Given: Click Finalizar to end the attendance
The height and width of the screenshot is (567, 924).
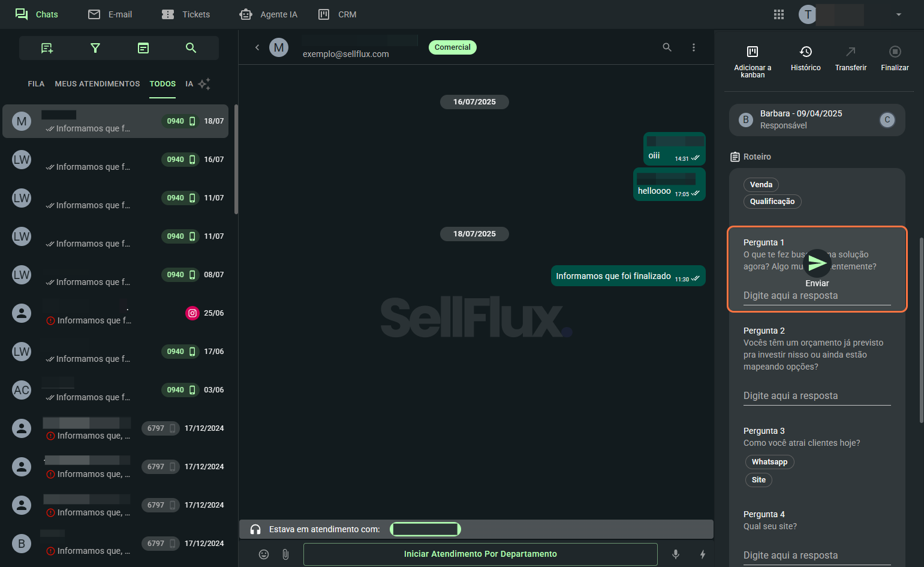Looking at the screenshot, I should [x=895, y=59].
